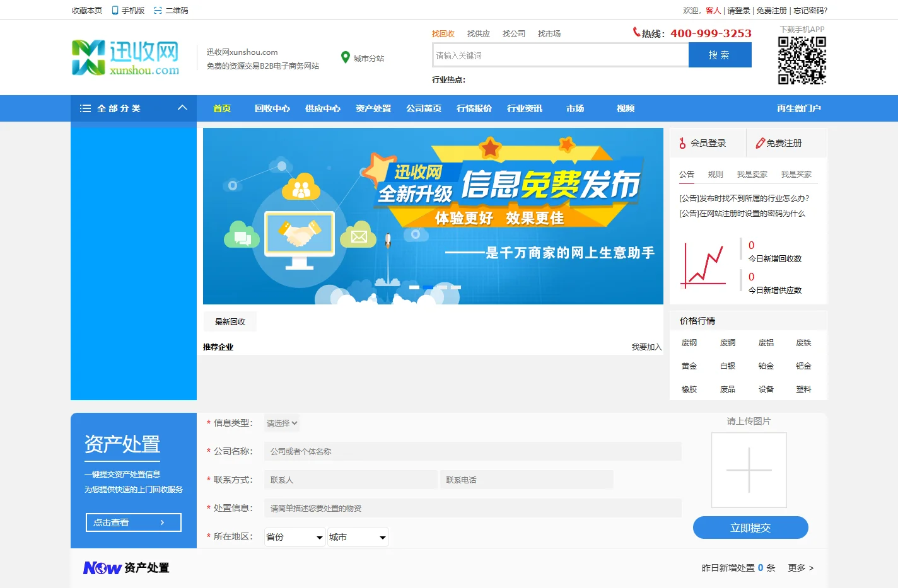898x588 pixels.
Task: Click the 免费注册 top link
Action: coord(772,11)
